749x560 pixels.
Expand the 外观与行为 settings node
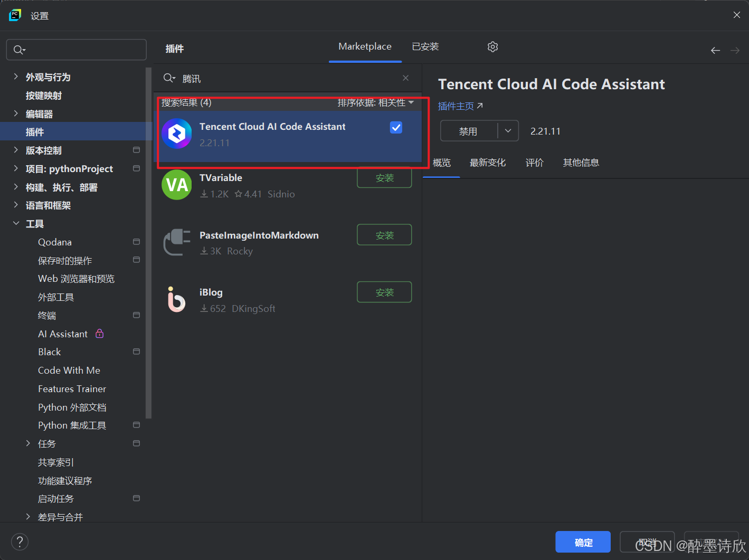(16, 77)
